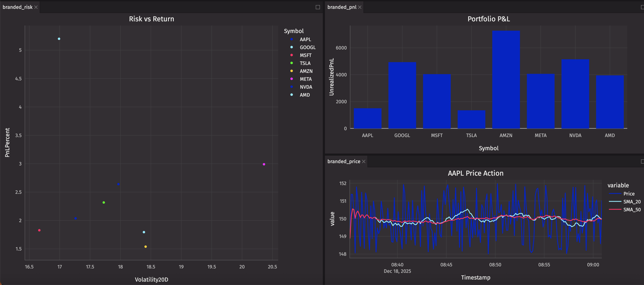Toggle AMZN legend entry with yellow marker

[x=306, y=71]
